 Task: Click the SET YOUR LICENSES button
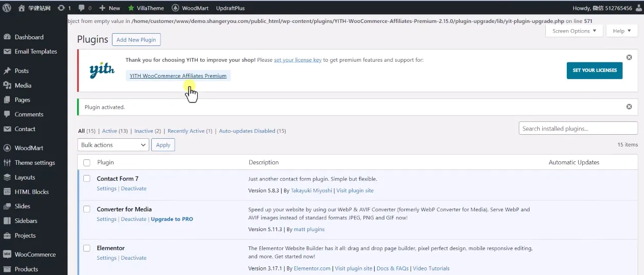tap(594, 70)
